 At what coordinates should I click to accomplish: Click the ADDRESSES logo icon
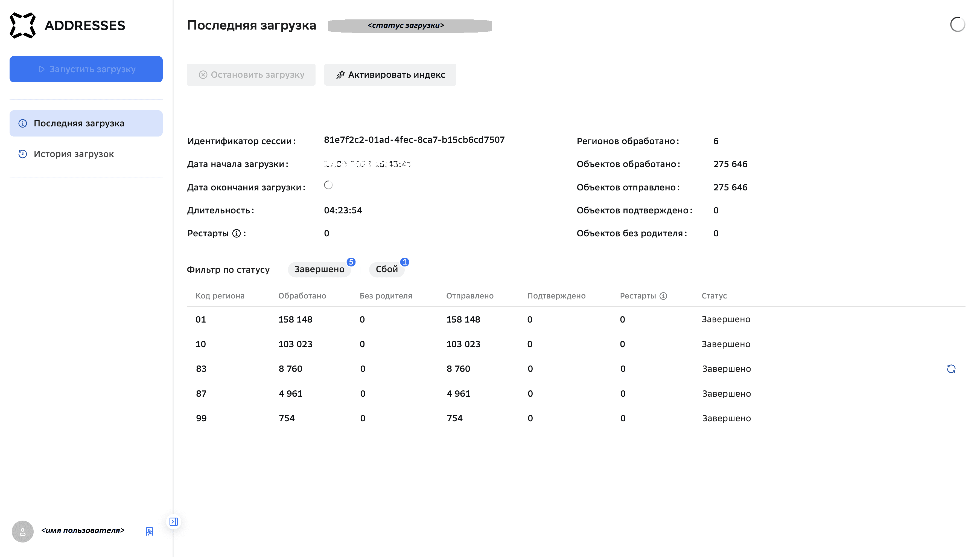[23, 25]
